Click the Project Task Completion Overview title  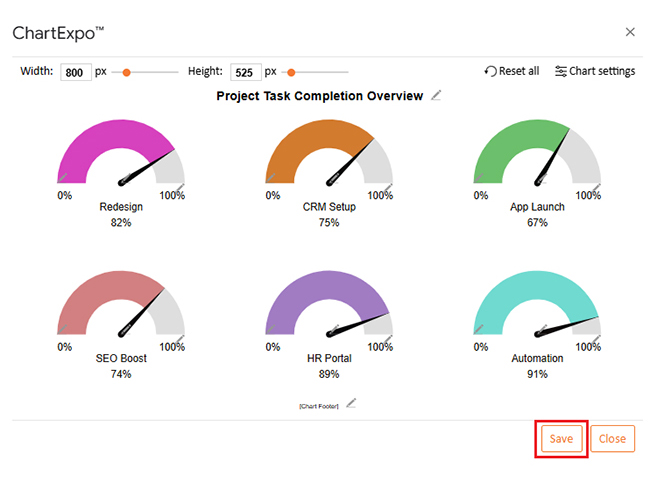(320, 96)
